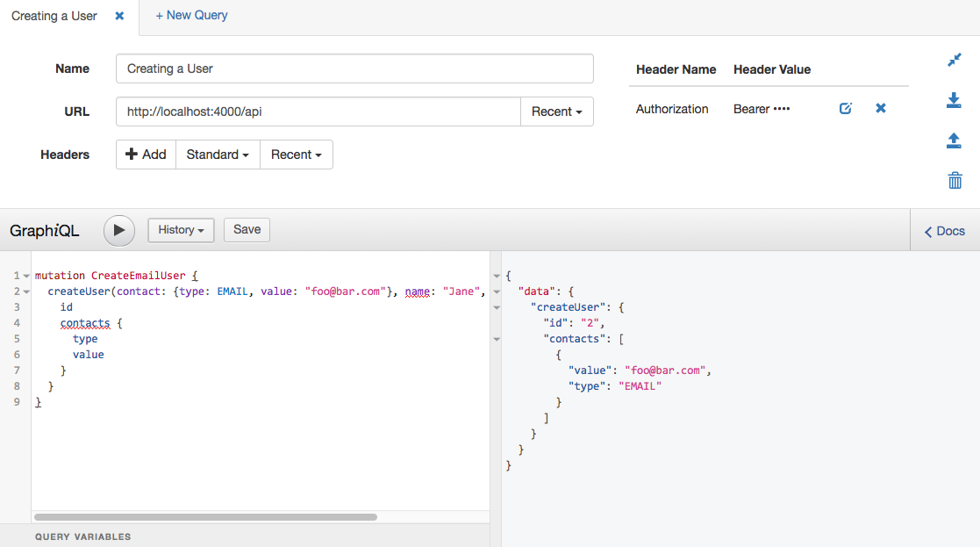Screen dimensions: 980x547
Task: Open the Standard headers dropdown
Action: coord(218,155)
